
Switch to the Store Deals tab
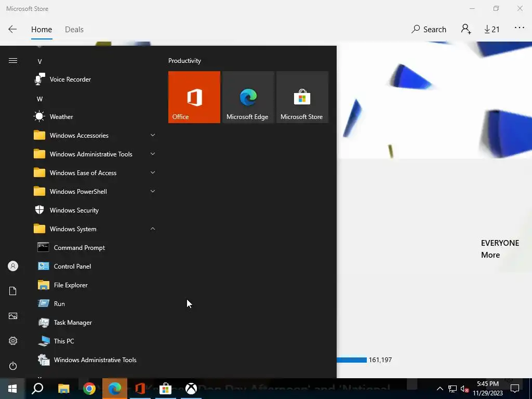pyautogui.click(x=74, y=30)
